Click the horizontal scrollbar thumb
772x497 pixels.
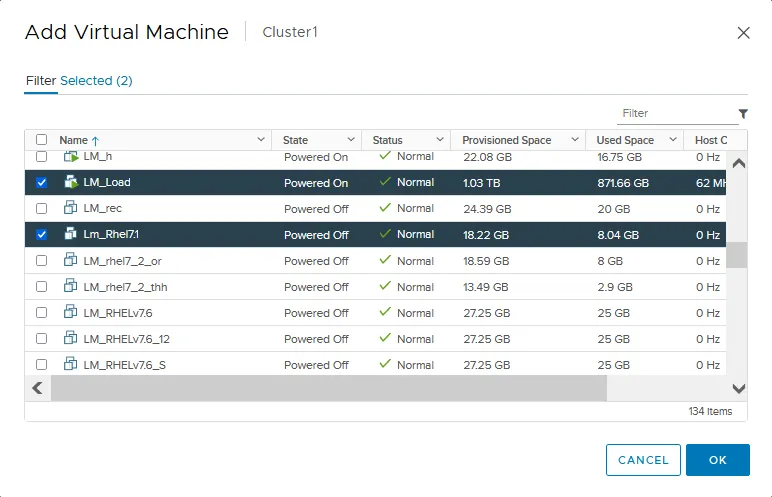328,388
